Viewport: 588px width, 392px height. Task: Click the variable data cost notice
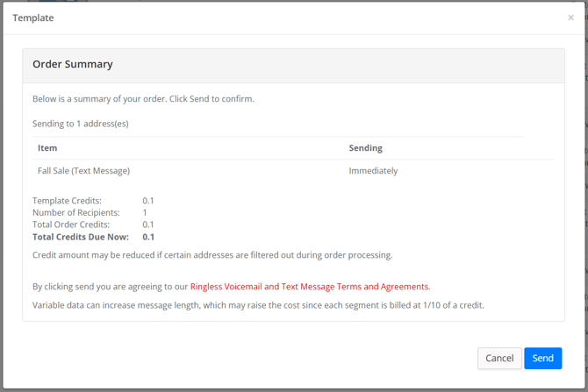click(258, 305)
